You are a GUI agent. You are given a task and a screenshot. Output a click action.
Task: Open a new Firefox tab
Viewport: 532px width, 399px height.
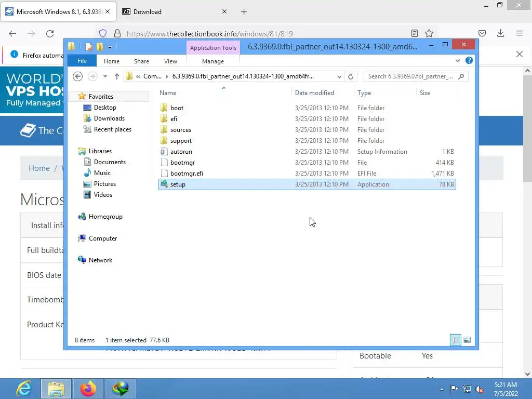(244, 12)
